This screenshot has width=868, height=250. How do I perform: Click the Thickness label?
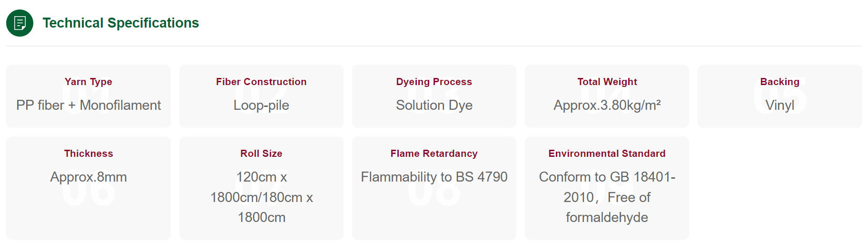coord(89,154)
